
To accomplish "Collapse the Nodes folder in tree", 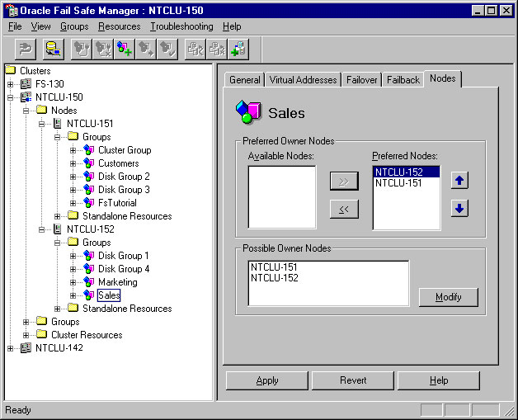I will coord(26,111).
